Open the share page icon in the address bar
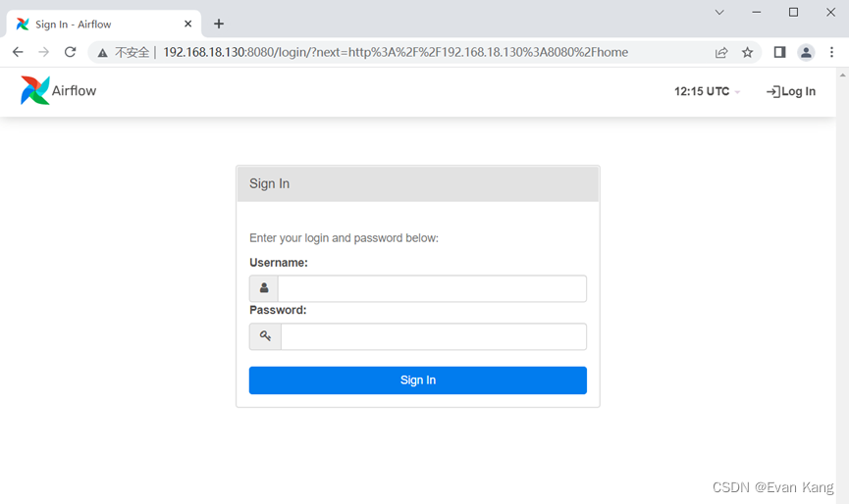This screenshot has height=504, width=849. 721,52
